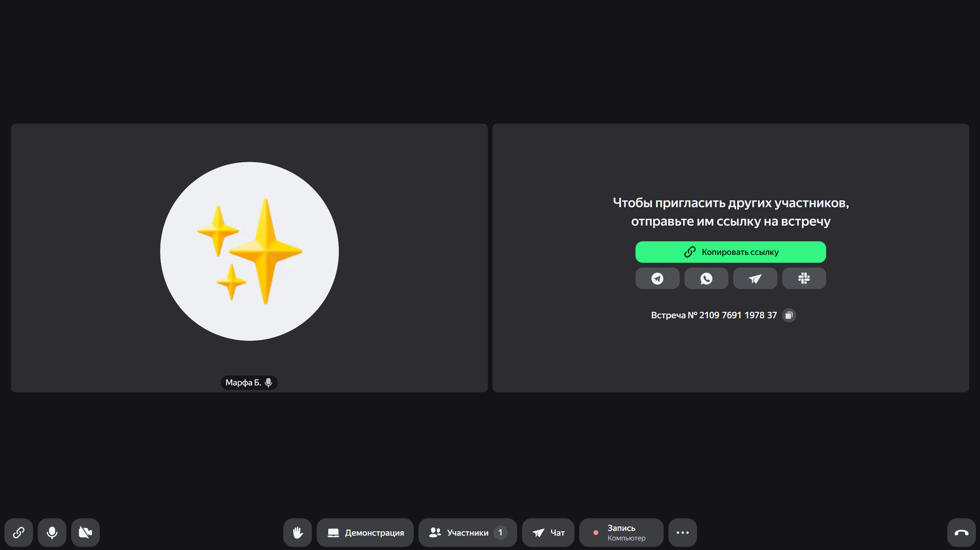
Task: Raise your hand
Action: point(298,532)
